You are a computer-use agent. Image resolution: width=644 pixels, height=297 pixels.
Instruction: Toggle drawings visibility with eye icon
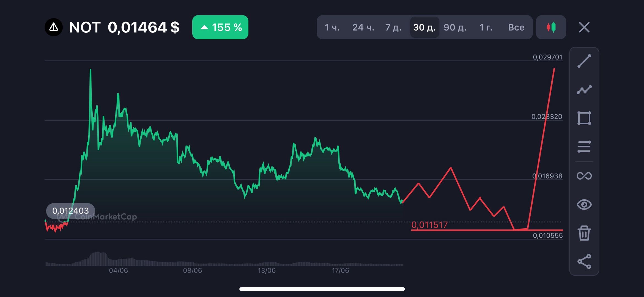tap(584, 205)
